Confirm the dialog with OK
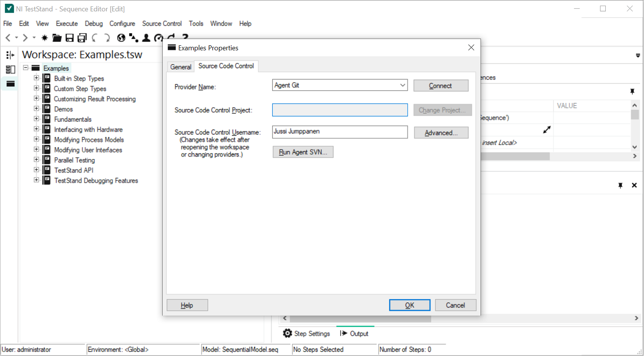Viewport: 644px width, 356px height. pos(409,305)
